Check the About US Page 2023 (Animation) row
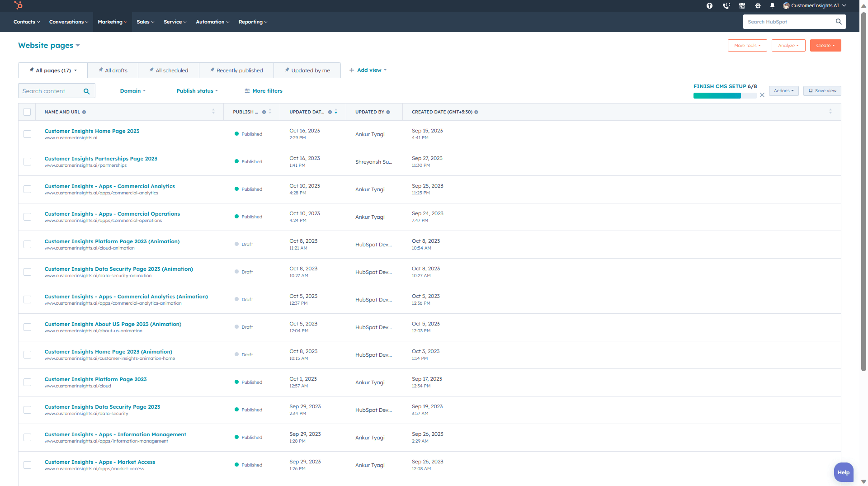868x486 pixels. click(x=27, y=327)
